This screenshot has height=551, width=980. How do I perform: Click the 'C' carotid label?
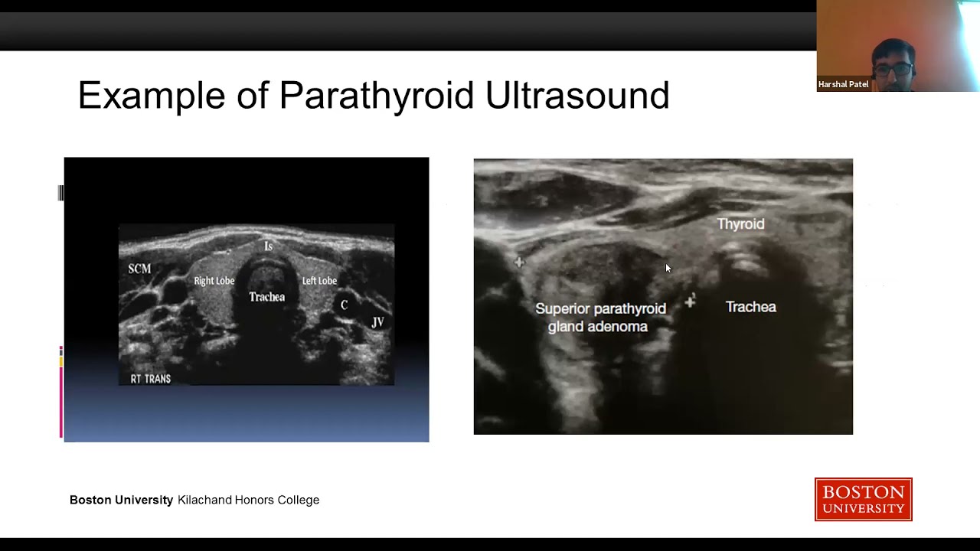pyautogui.click(x=344, y=305)
